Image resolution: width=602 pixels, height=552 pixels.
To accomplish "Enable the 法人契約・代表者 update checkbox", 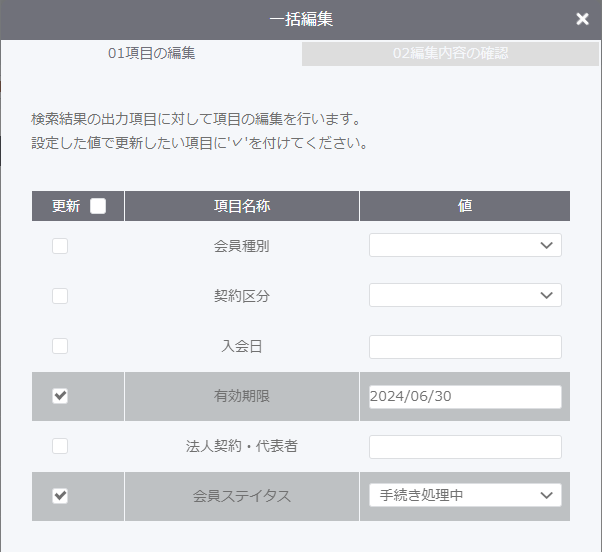I will pos(60,446).
